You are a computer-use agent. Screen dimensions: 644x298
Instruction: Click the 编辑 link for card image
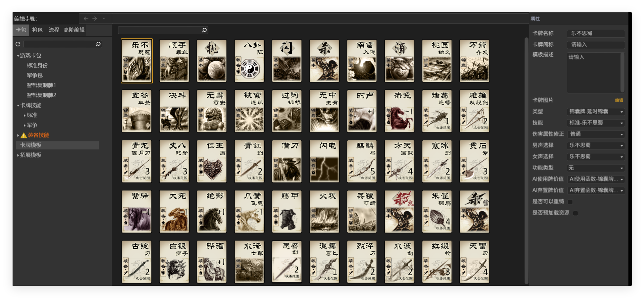point(619,100)
